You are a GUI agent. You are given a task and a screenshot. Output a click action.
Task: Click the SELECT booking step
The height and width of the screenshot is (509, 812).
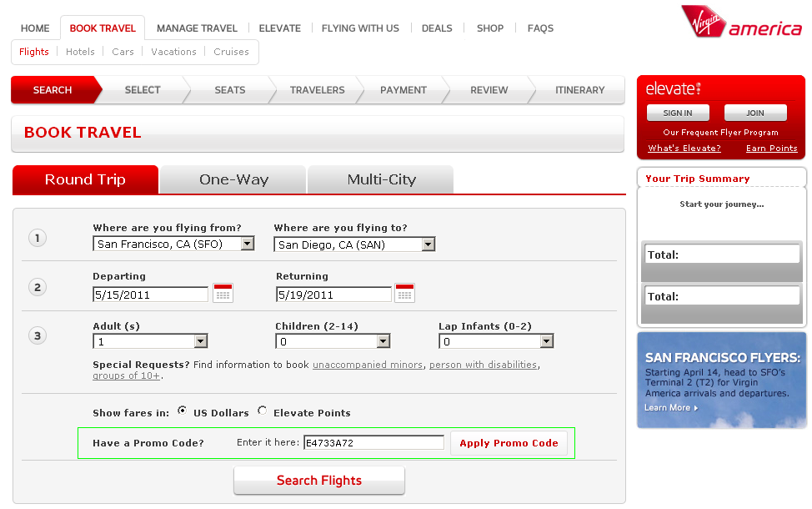click(143, 90)
